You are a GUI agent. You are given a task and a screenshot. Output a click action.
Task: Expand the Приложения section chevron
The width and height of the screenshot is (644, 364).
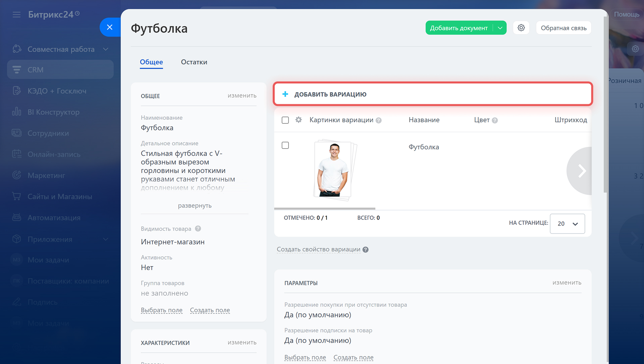(106, 239)
